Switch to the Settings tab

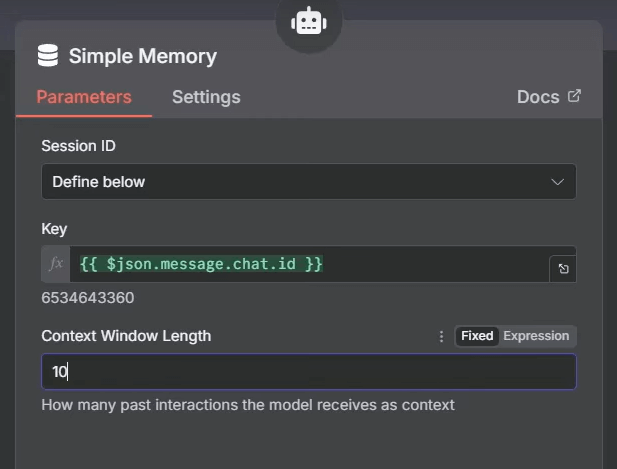[x=206, y=97]
